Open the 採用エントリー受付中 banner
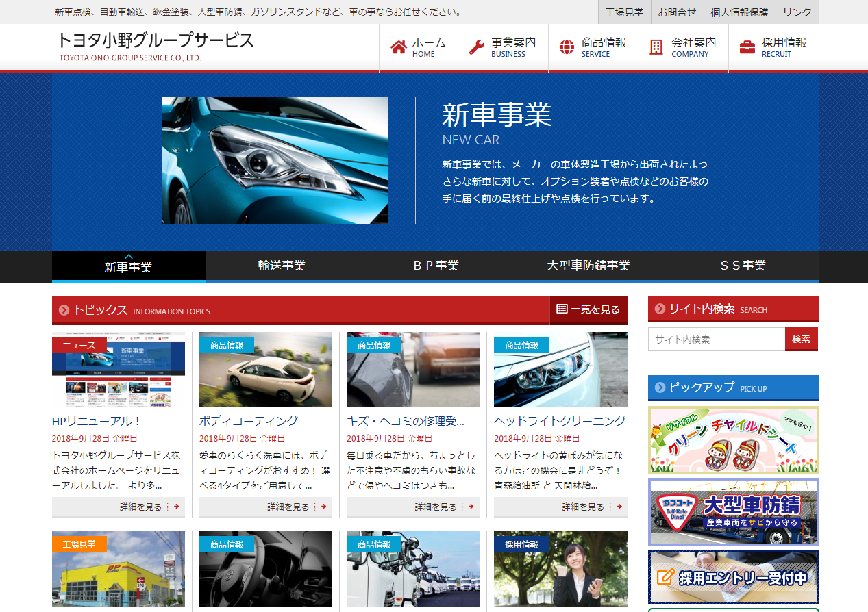The width and height of the screenshot is (868, 612). [734, 577]
